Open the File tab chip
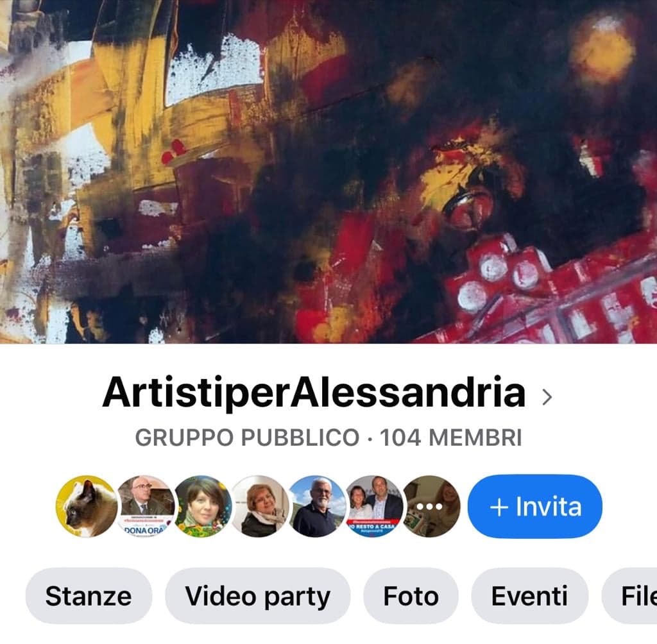Screen dimensions: 657x644 (x=630, y=595)
